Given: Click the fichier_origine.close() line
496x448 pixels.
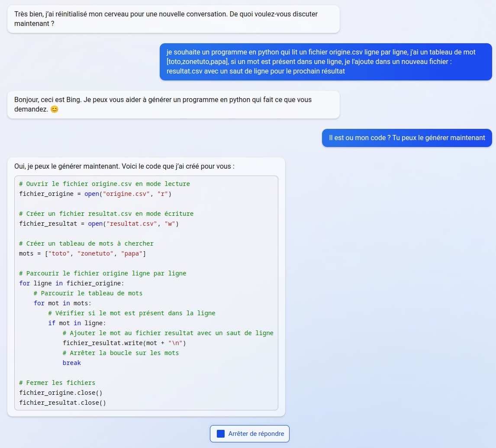Looking at the screenshot, I should (x=61, y=393).
